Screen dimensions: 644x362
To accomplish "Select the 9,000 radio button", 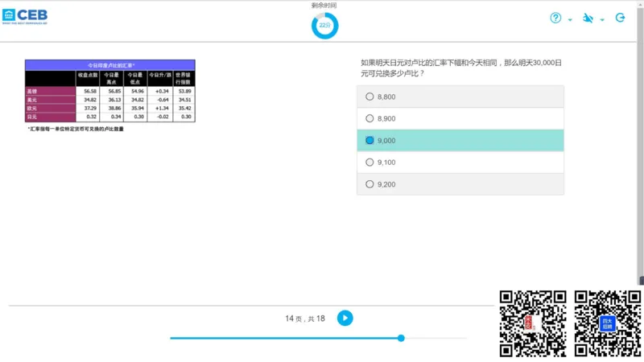I will point(369,140).
